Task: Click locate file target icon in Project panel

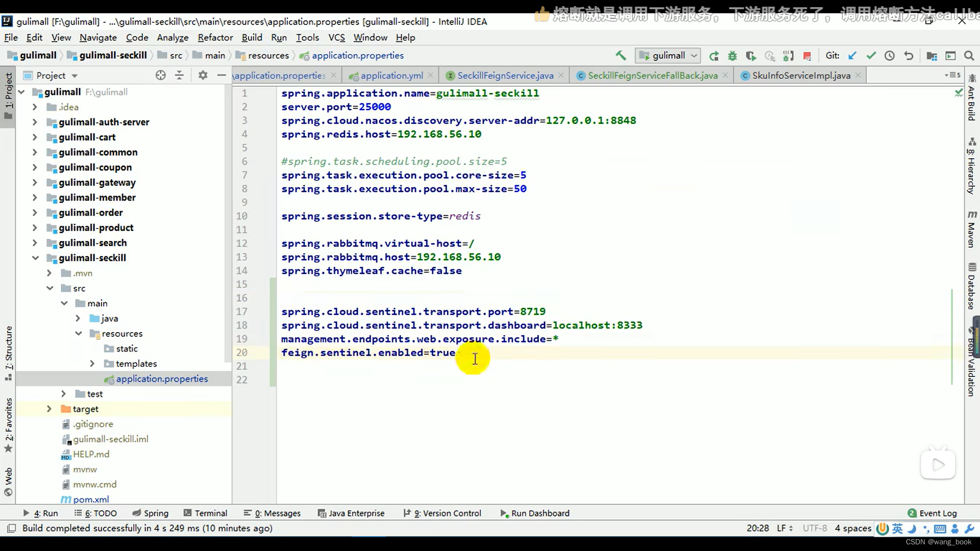Action: [x=161, y=76]
